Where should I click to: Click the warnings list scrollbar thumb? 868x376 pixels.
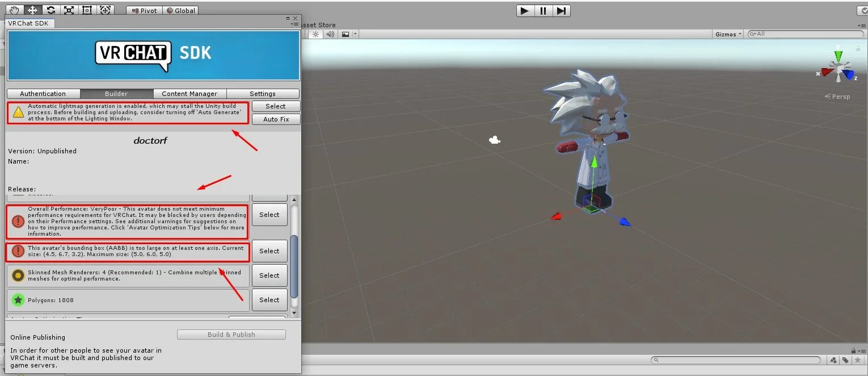(x=294, y=266)
